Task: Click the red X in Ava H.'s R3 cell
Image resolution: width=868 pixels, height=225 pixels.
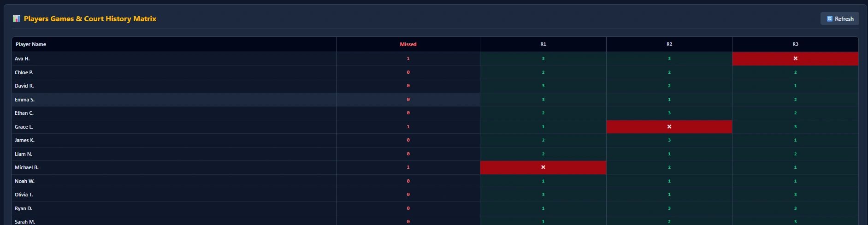Action: (795, 59)
